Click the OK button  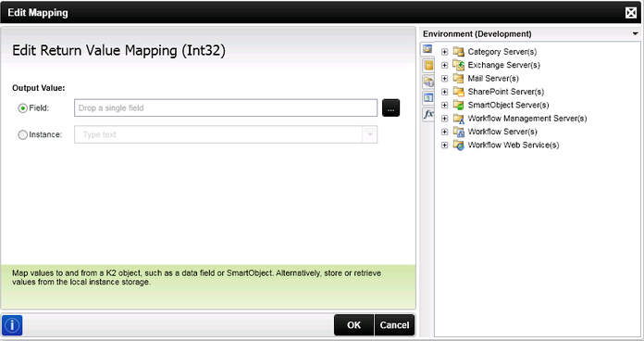click(x=353, y=325)
